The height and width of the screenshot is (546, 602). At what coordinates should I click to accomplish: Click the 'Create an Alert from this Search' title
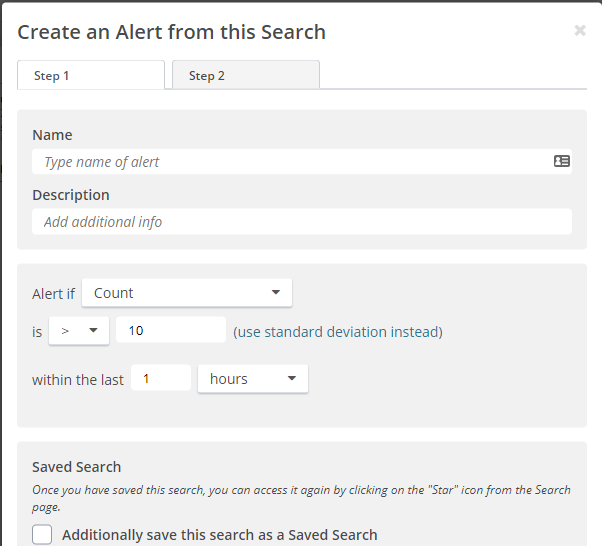point(172,32)
